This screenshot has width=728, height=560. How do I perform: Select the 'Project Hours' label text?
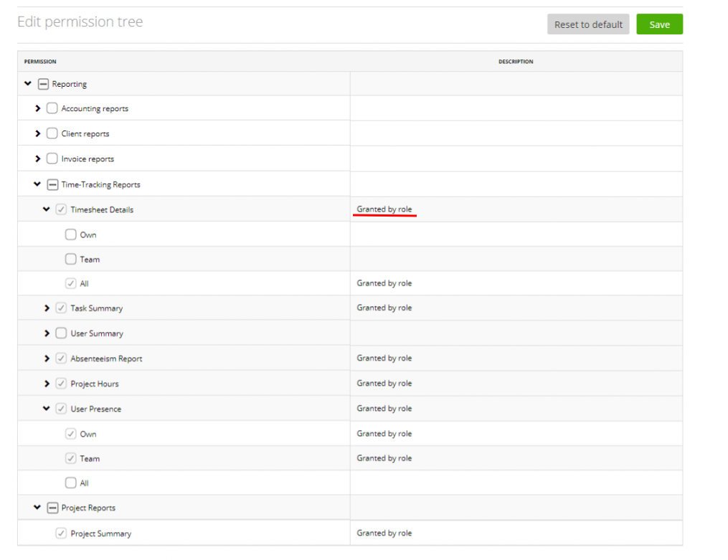[x=95, y=384]
